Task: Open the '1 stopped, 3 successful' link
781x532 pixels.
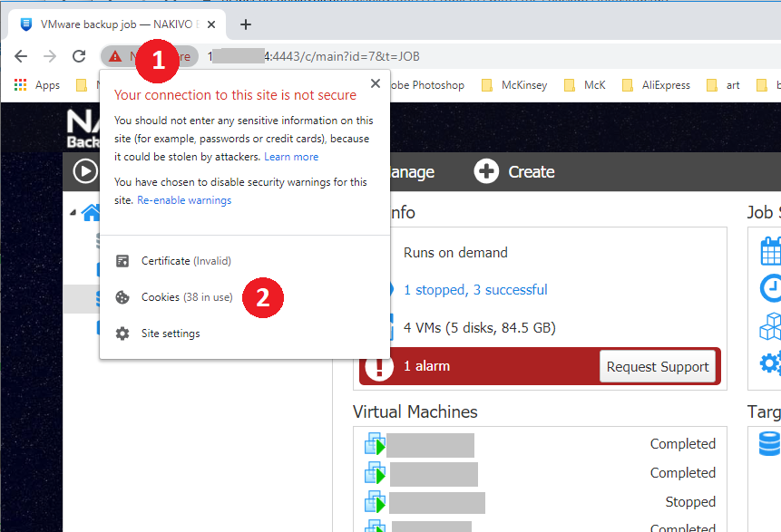Action: coord(475,290)
